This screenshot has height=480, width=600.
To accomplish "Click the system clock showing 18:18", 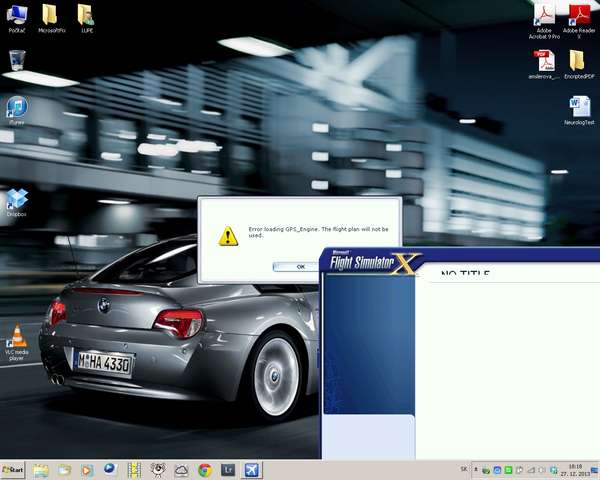I will pos(575,470).
